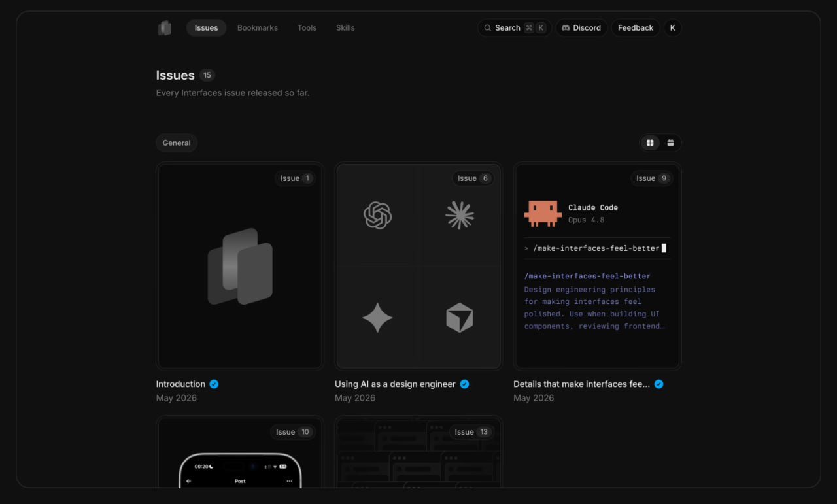
Task: Switch to calendar view
Action: [x=670, y=143]
